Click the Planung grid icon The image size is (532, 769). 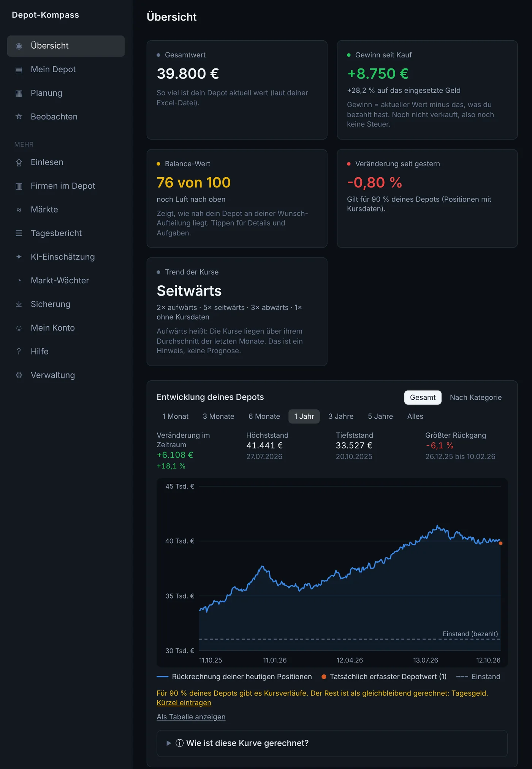coord(19,93)
